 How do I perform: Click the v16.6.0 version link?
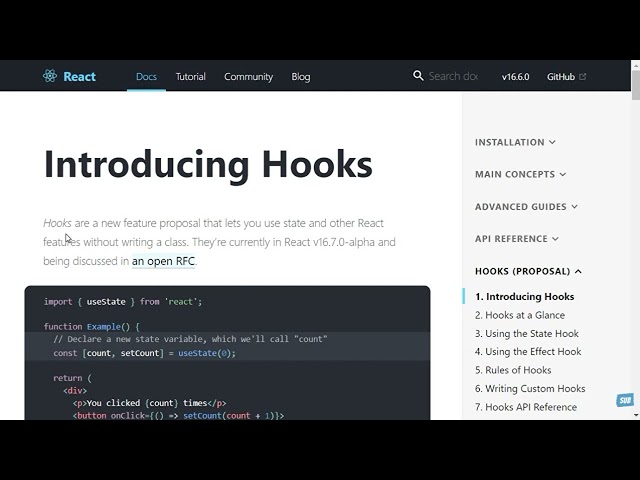coord(516,77)
